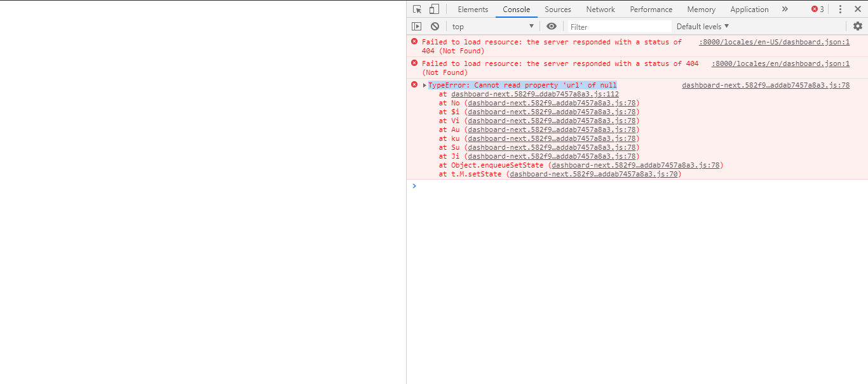
Task: Click the red error count badge
Action: click(818, 9)
